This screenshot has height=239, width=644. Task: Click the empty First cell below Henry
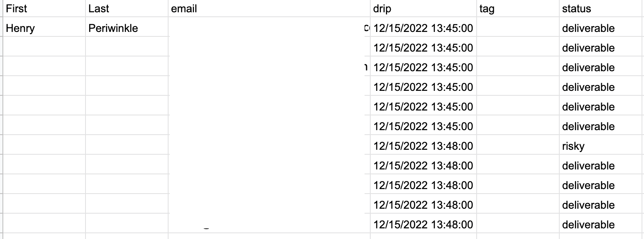pyautogui.click(x=44, y=48)
